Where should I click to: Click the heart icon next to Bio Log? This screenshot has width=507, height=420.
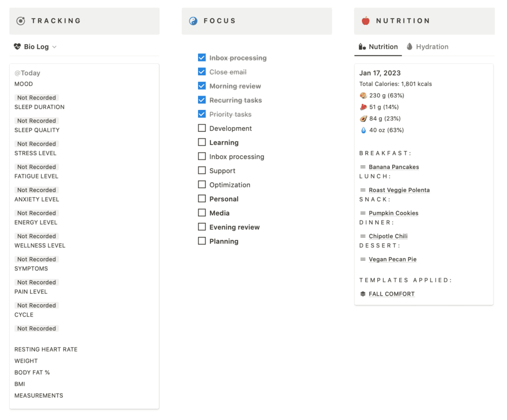[x=16, y=47]
